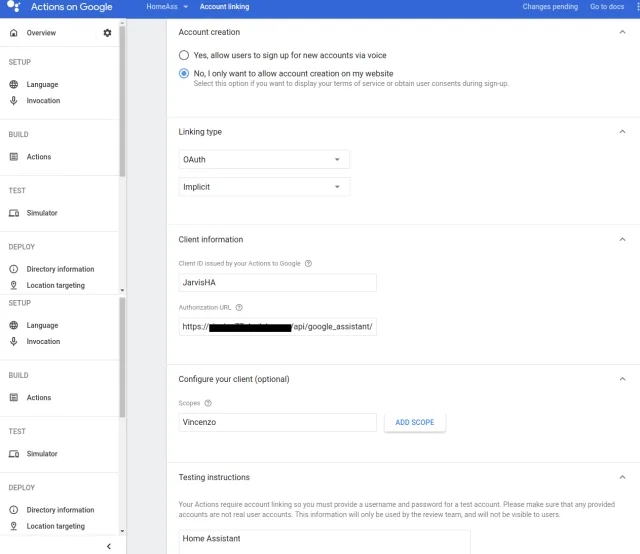Click the 'Client information' heading

pyautogui.click(x=211, y=240)
